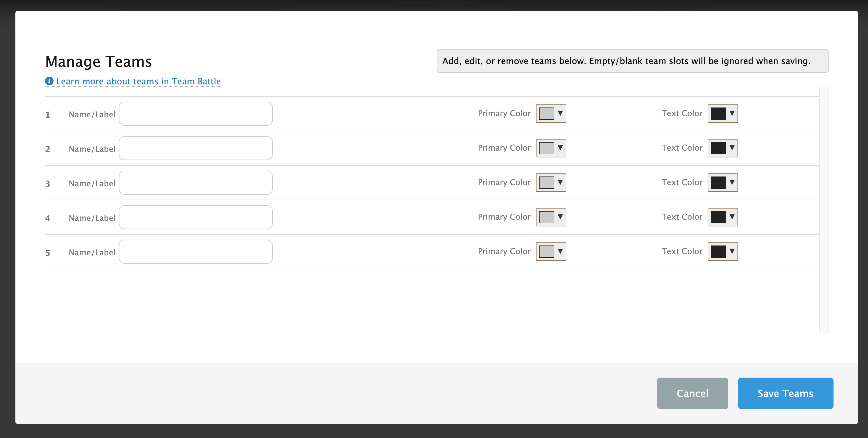The image size is (868, 438).
Task: Focus the team 3 Name/Label text box
Action: point(195,182)
